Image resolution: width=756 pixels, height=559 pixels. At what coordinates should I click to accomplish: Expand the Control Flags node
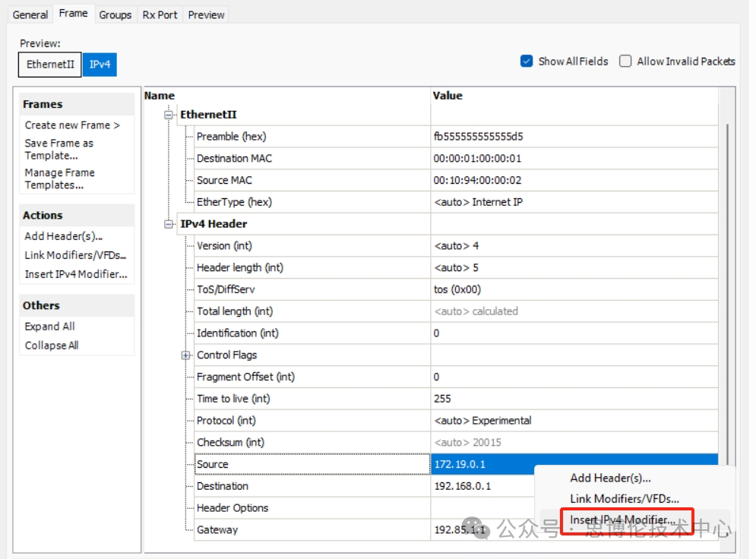click(186, 355)
